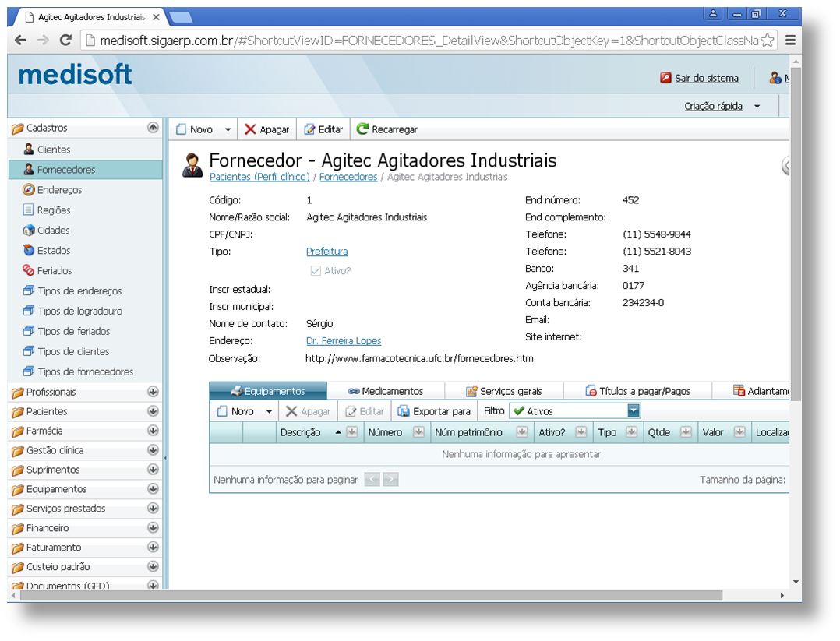840x641 pixels.
Task: Toggle the Ativo? checkbox
Action: [x=316, y=271]
